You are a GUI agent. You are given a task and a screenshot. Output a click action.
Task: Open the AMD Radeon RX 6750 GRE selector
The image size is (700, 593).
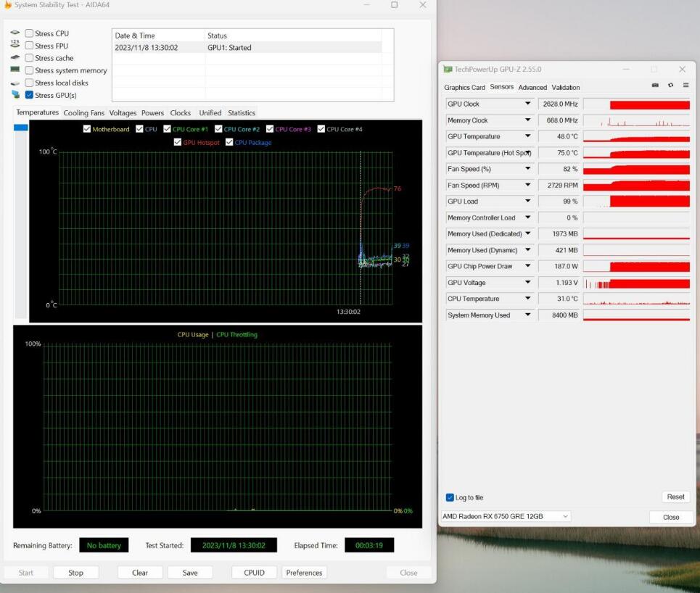click(x=506, y=516)
